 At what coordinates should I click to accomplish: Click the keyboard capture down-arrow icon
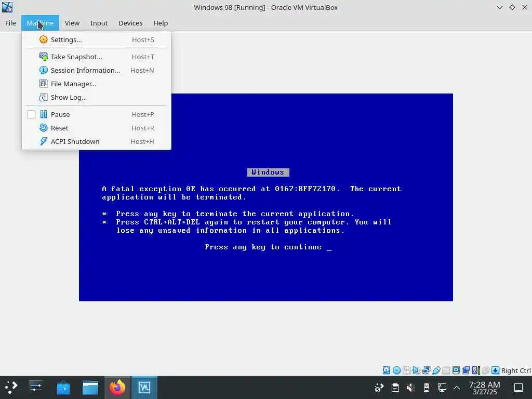pos(496,370)
